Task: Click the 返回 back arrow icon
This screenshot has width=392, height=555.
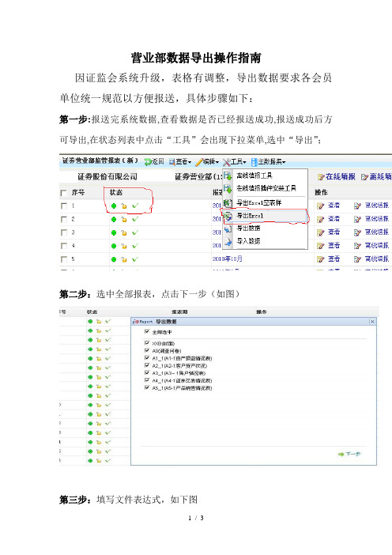Action: [x=148, y=162]
